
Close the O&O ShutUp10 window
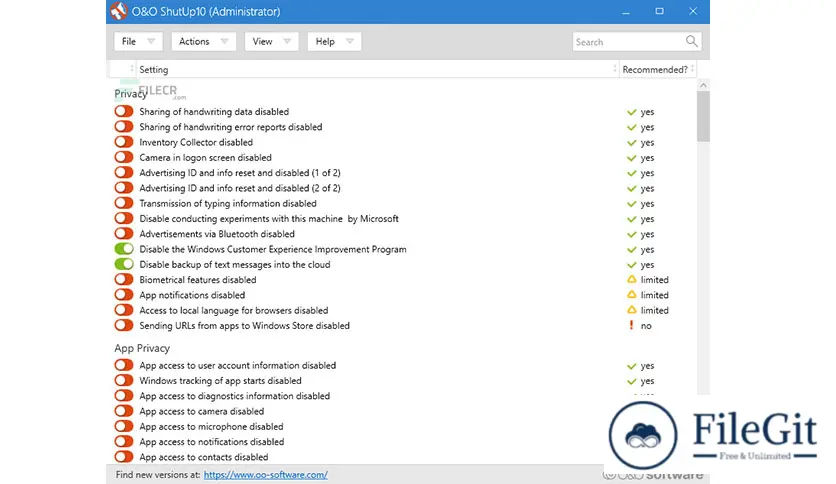coord(693,11)
